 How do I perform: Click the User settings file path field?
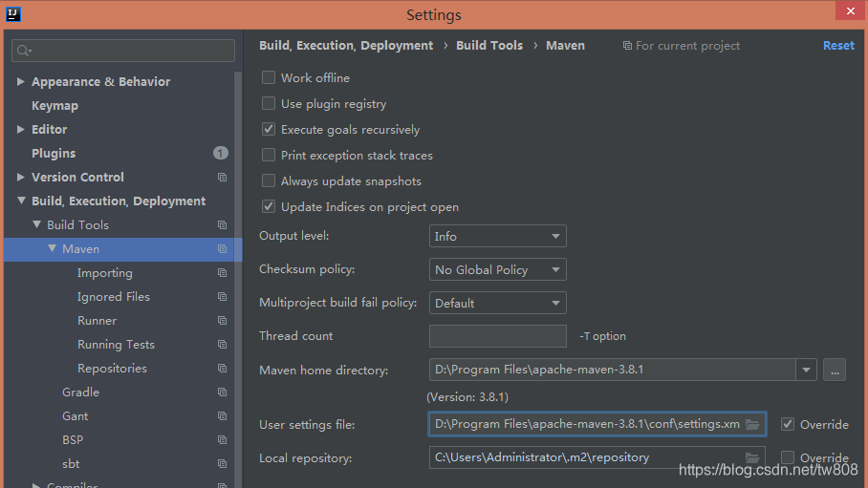[x=597, y=424]
